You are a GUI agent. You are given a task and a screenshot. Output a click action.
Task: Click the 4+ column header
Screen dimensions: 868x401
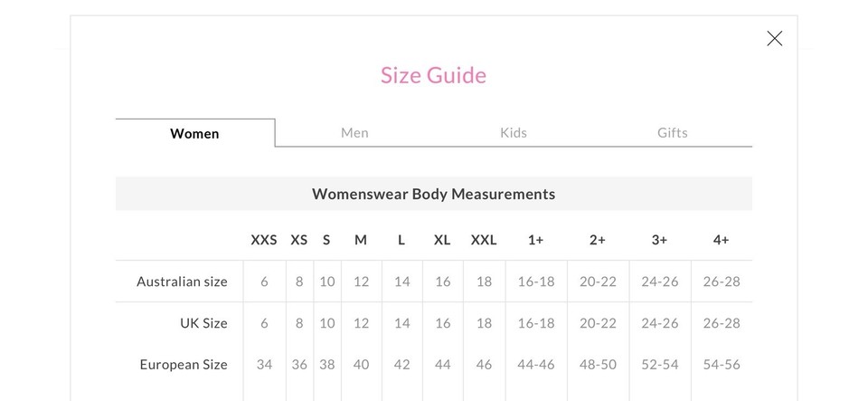(721, 240)
